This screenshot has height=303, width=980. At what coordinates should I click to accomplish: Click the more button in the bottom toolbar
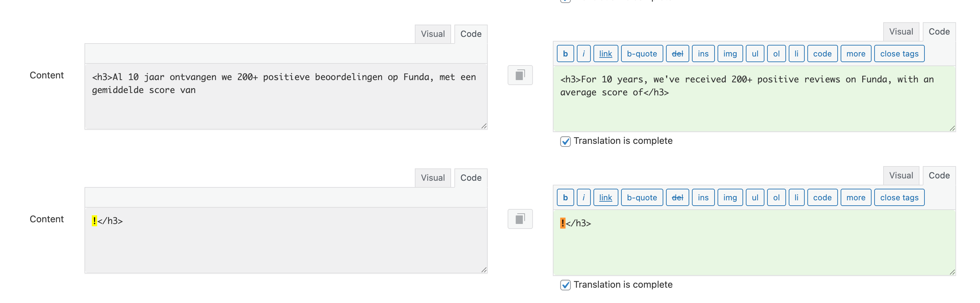point(856,198)
